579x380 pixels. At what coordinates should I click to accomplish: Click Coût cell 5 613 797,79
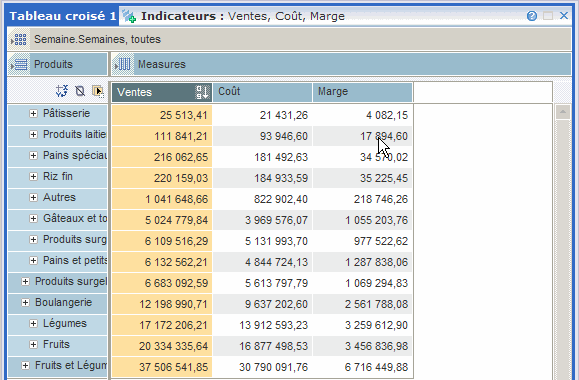(263, 283)
